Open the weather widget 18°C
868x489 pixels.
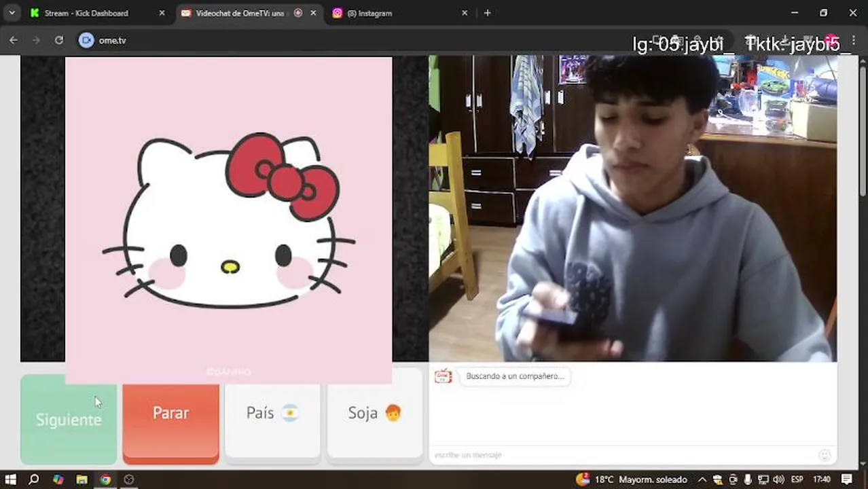(x=631, y=479)
